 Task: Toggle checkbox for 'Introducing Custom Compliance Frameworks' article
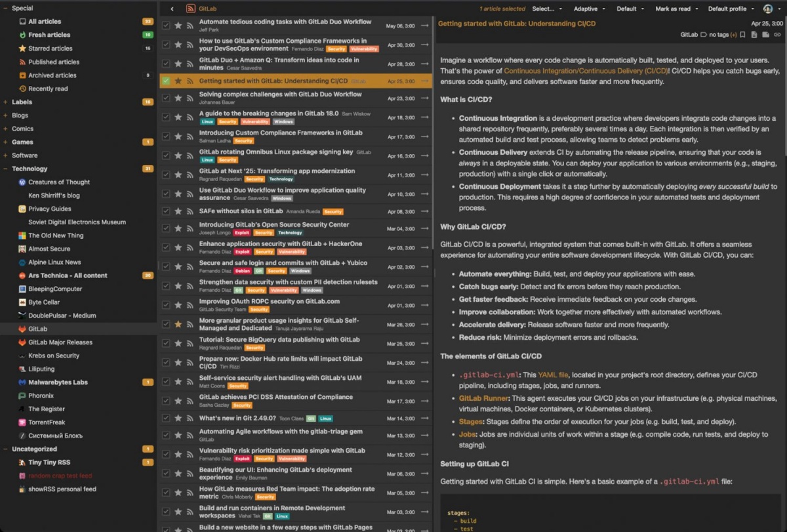166,136
